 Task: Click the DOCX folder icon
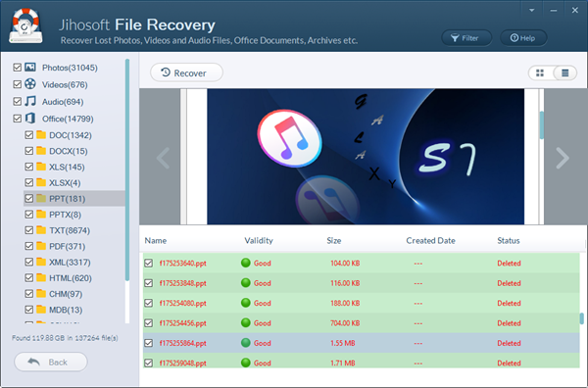41,150
